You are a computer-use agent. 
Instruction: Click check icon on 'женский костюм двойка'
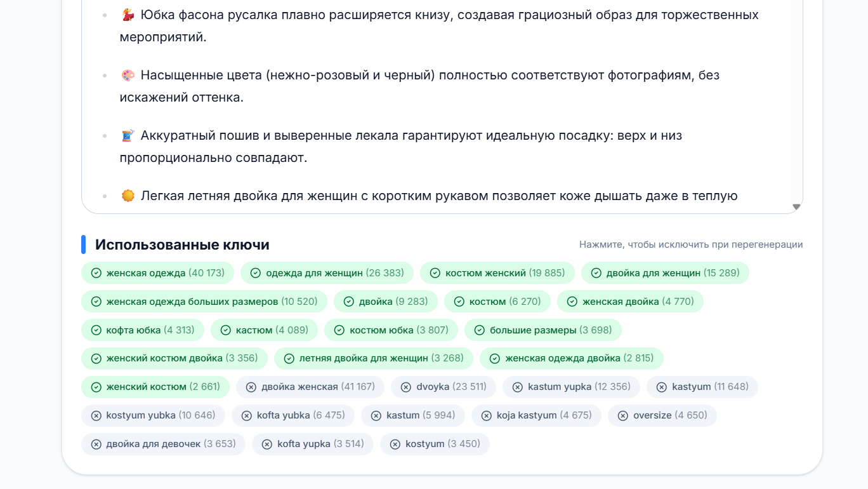tap(96, 358)
